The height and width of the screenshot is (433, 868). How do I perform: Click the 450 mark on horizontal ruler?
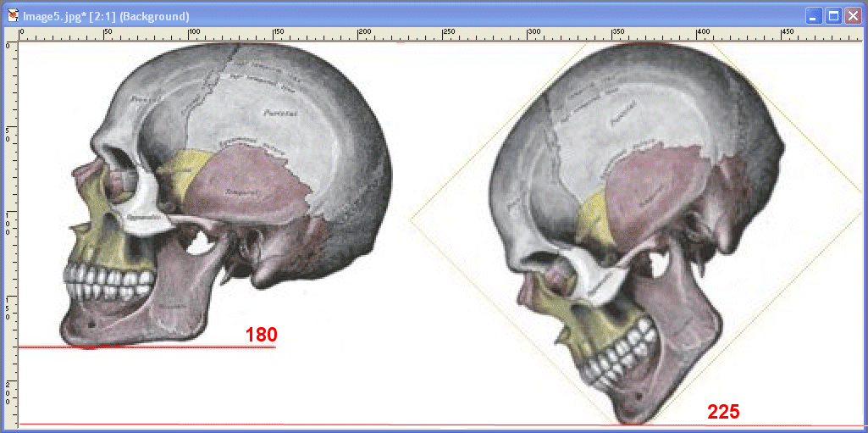[787, 34]
